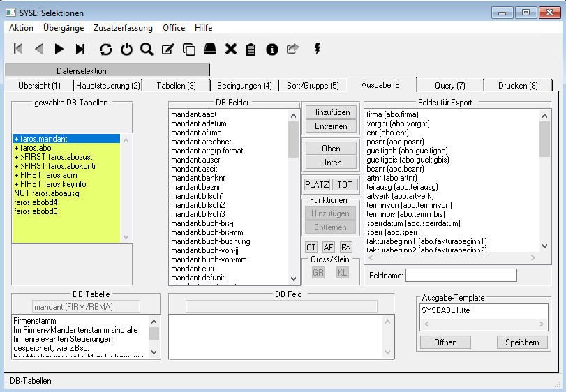Select gueltigab (abo.gueltigab) export field

click(452, 151)
